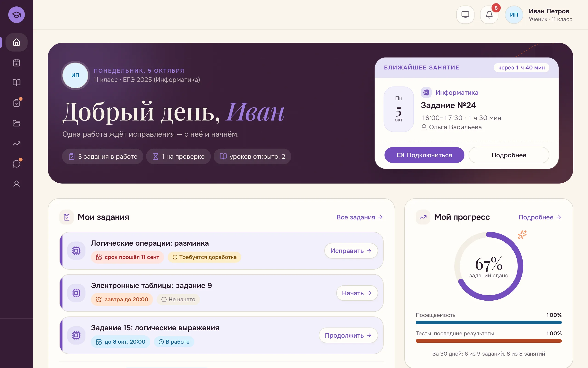Click Подробнее button in next lesson card

[509, 155]
